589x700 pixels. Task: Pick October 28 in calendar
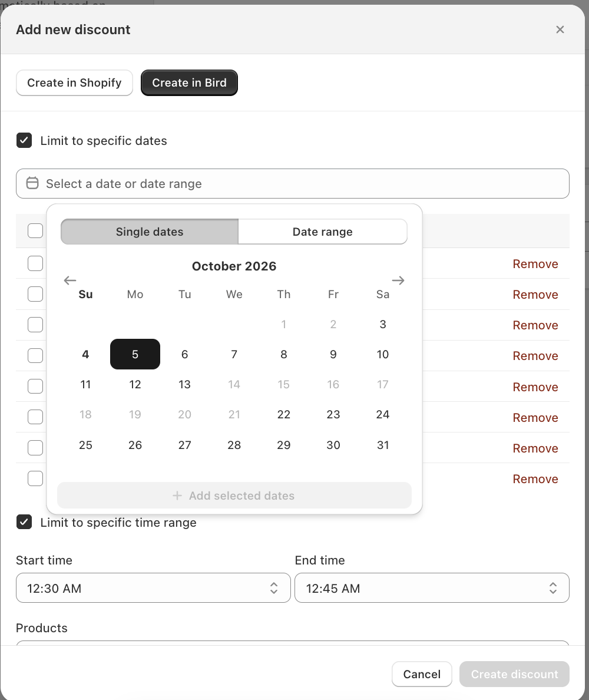[234, 445]
